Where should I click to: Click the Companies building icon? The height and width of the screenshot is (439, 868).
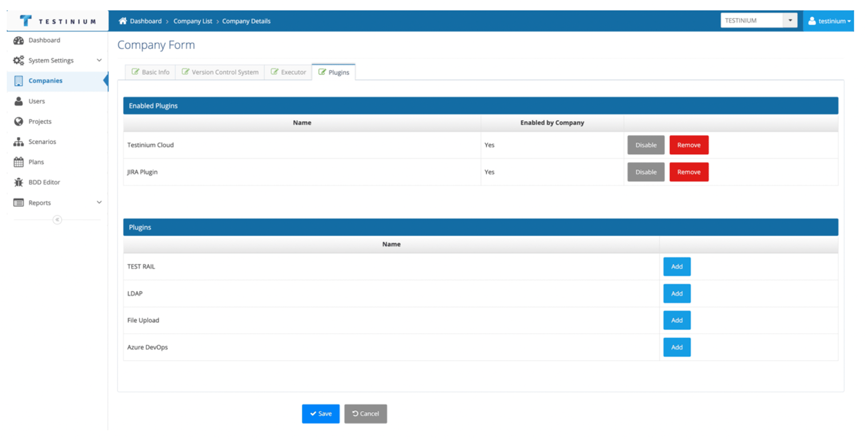pos(18,81)
